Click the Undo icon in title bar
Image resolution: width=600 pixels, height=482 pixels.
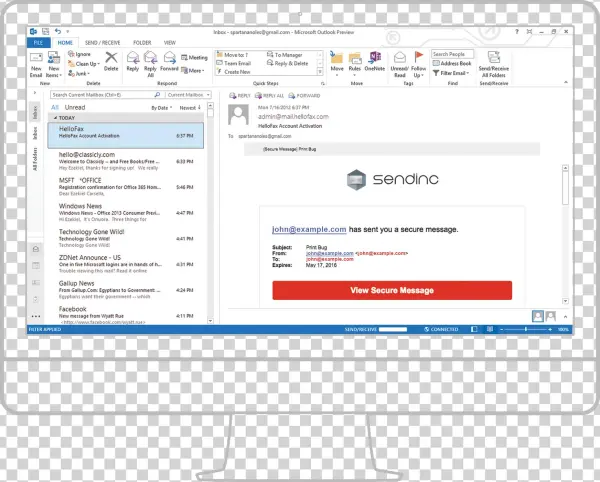point(58,31)
